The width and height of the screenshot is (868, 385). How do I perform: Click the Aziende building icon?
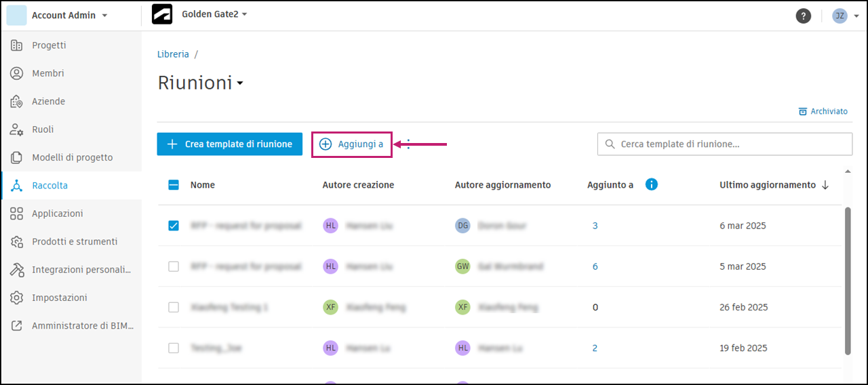point(18,102)
